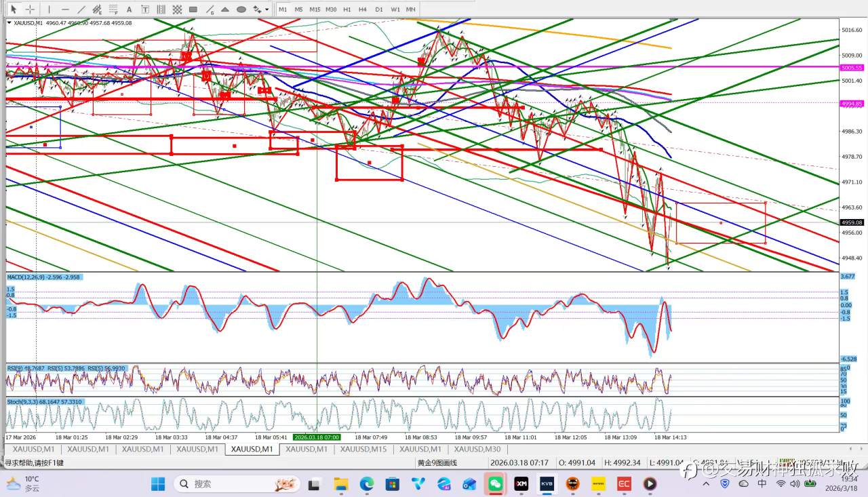Image resolution: width=868 pixels, height=497 pixels.
Task: Switch to the XM app on taskbar
Action: click(521, 484)
